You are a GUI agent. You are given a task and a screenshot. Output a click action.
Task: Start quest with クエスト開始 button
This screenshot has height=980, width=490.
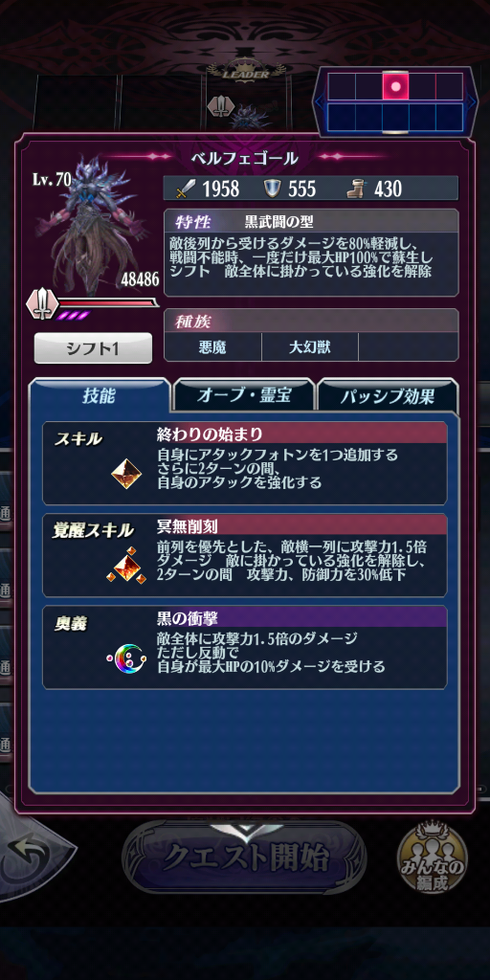pos(245,857)
